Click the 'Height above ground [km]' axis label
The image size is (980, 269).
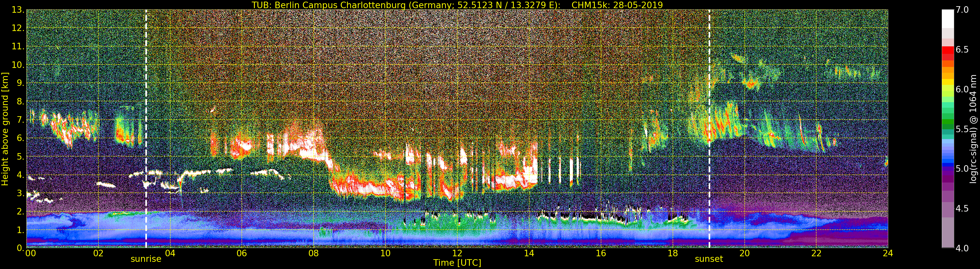pos(5,129)
